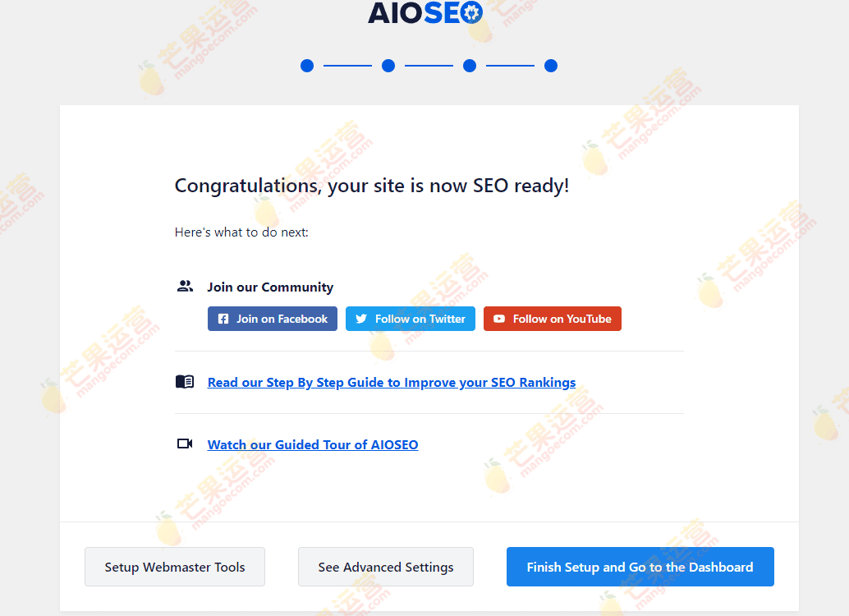Click the open book icon beside the guide link
This screenshot has width=849, height=616.
[x=185, y=381]
